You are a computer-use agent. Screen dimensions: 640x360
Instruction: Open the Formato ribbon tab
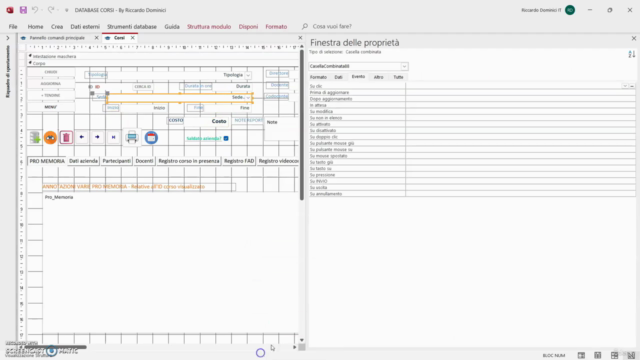click(276, 27)
